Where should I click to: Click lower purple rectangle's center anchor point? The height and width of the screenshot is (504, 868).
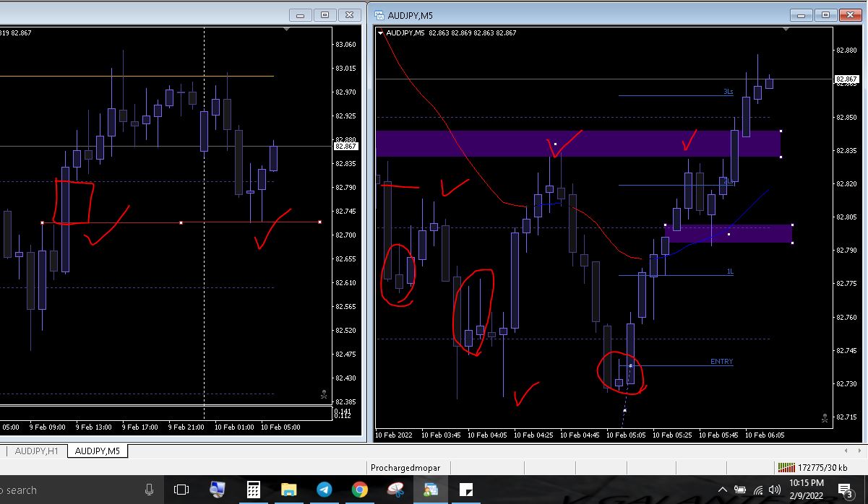point(729,234)
